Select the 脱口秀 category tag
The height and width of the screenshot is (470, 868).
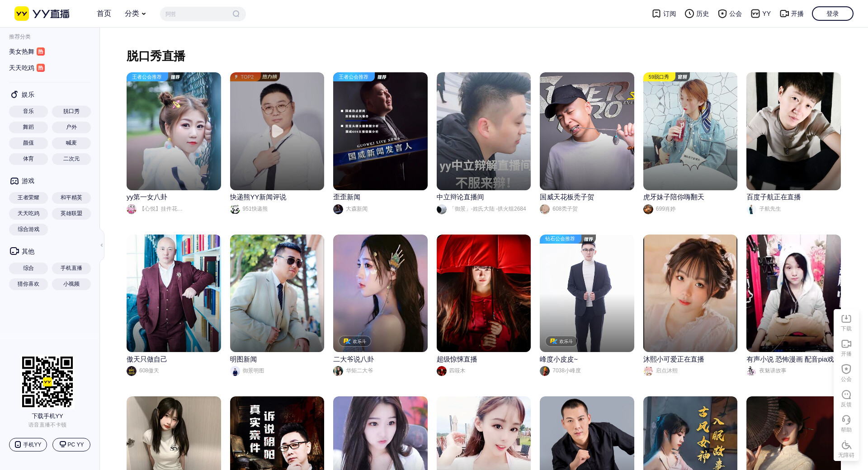click(71, 111)
